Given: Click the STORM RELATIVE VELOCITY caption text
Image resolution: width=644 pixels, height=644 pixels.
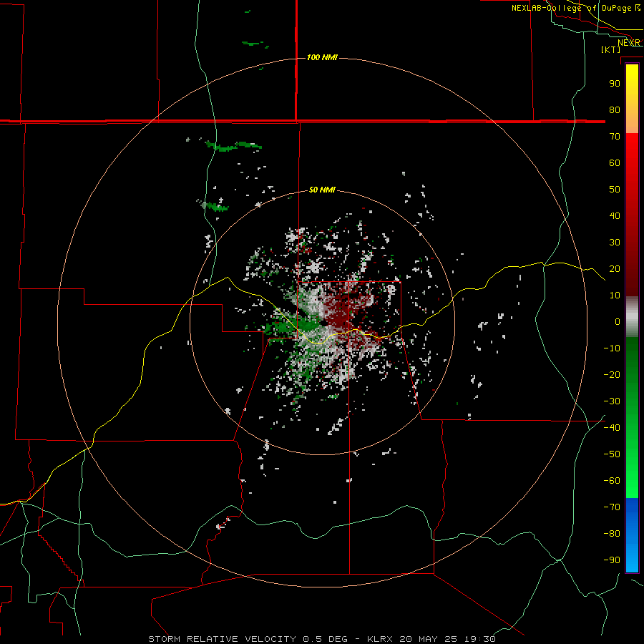Looking at the screenshot, I should click(223, 639).
